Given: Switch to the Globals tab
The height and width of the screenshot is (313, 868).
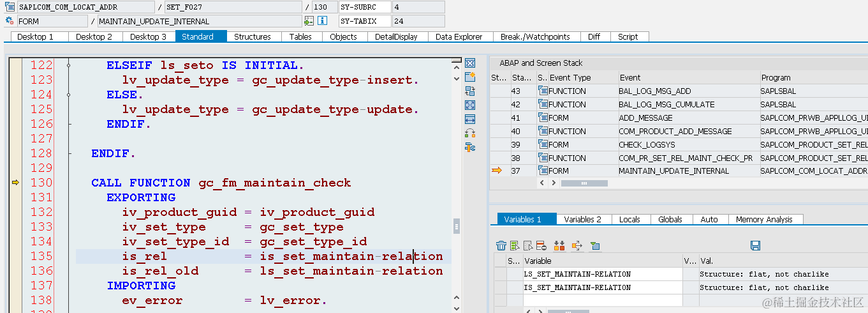Looking at the screenshot, I should [670, 219].
